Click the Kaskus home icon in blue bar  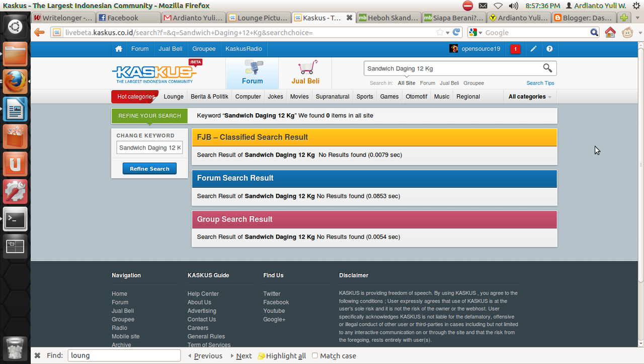click(x=119, y=49)
